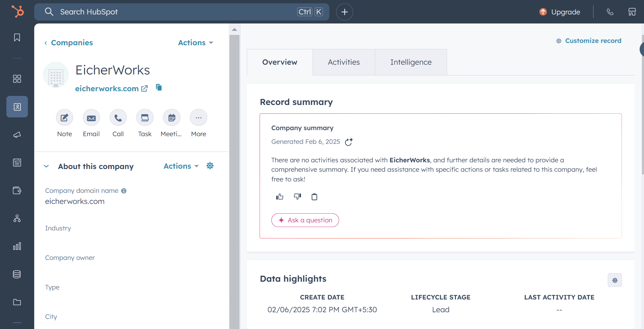Click the Ask a question button
644x329 pixels.
click(x=305, y=220)
